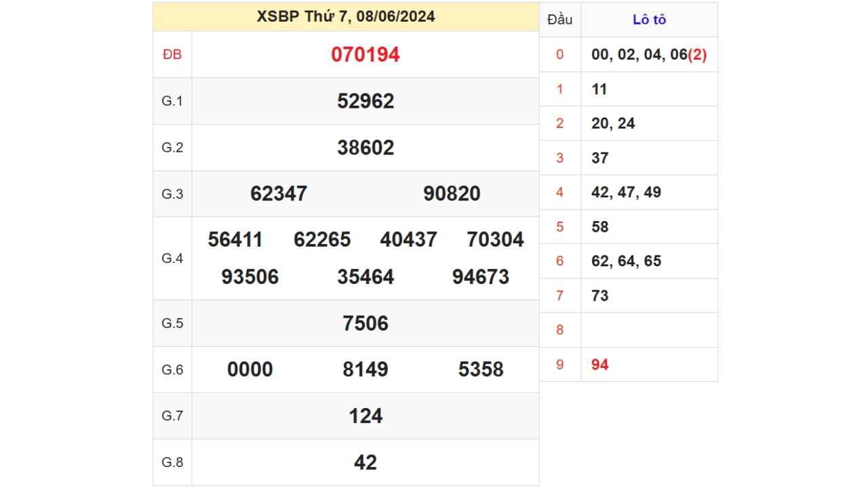Click the lô tô value 11
868x488 pixels.
tap(599, 89)
